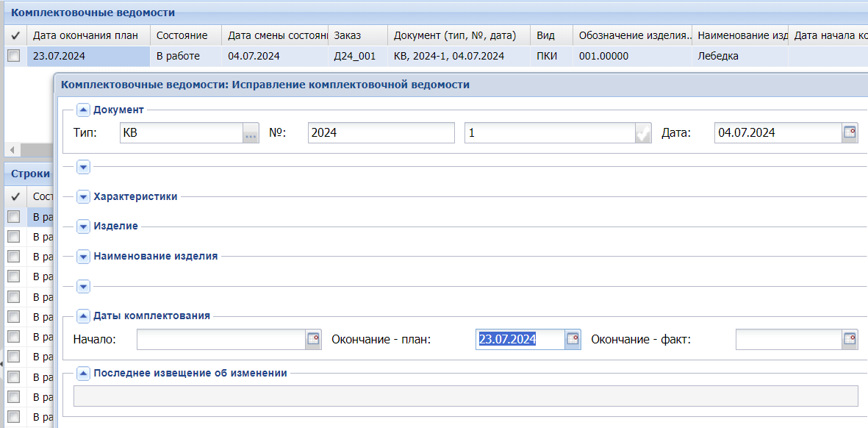Click checkmark column header in Строки grid
The height and width of the screenshot is (428, 868).
(15, 197)
